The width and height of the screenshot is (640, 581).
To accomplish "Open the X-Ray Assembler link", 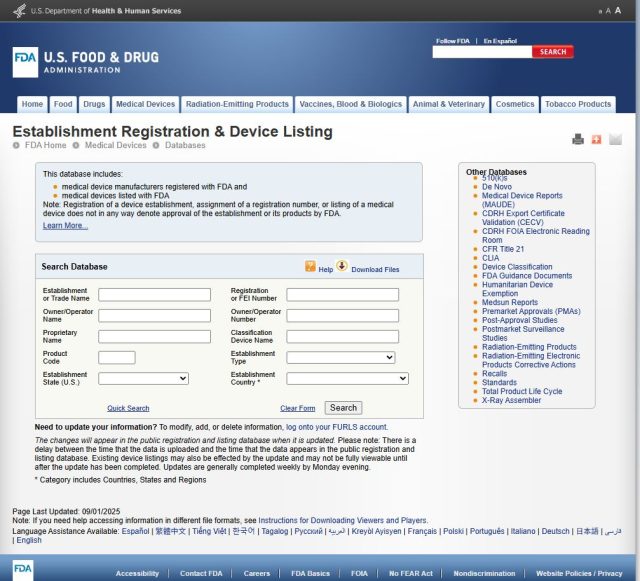I will click(511, 401).
